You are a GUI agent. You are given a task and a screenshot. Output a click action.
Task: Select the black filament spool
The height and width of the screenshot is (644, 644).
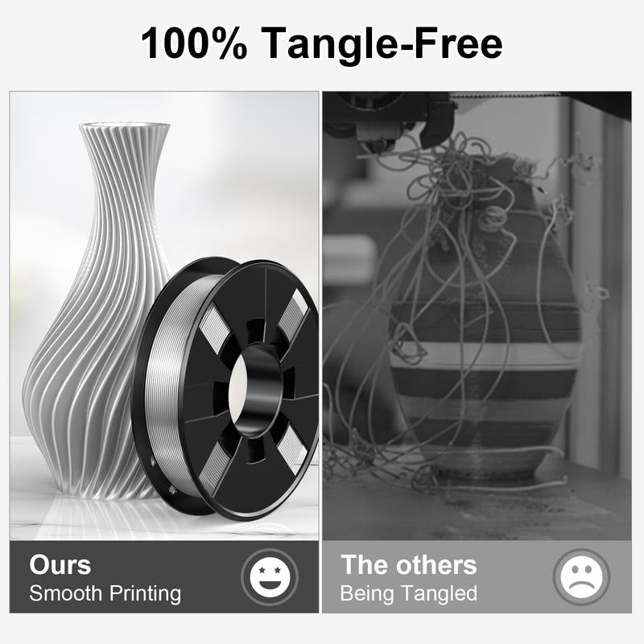click(x=225, y=389)
